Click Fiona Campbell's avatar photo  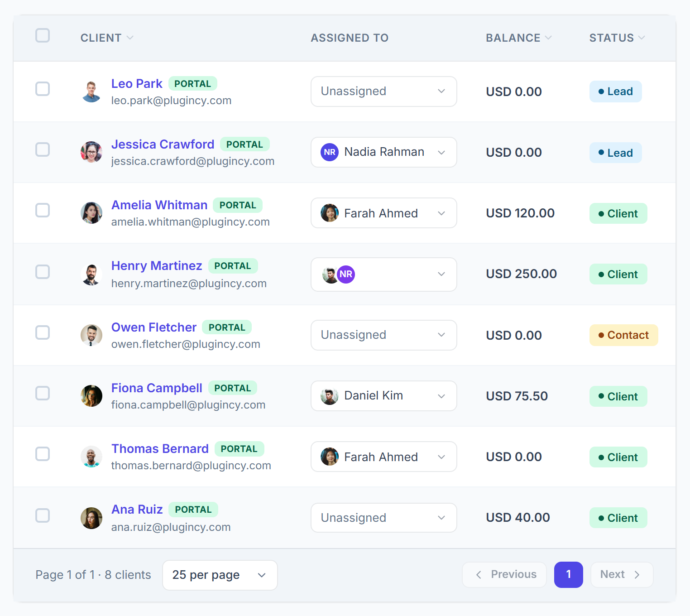click(91, 396)
